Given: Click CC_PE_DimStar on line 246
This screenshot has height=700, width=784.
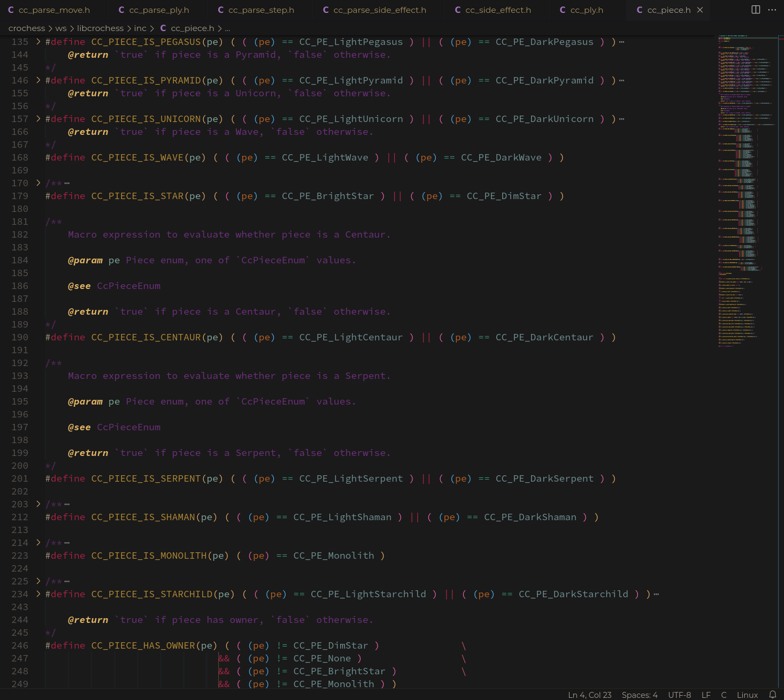Looking at the screenshot, I should coord(331,645).
